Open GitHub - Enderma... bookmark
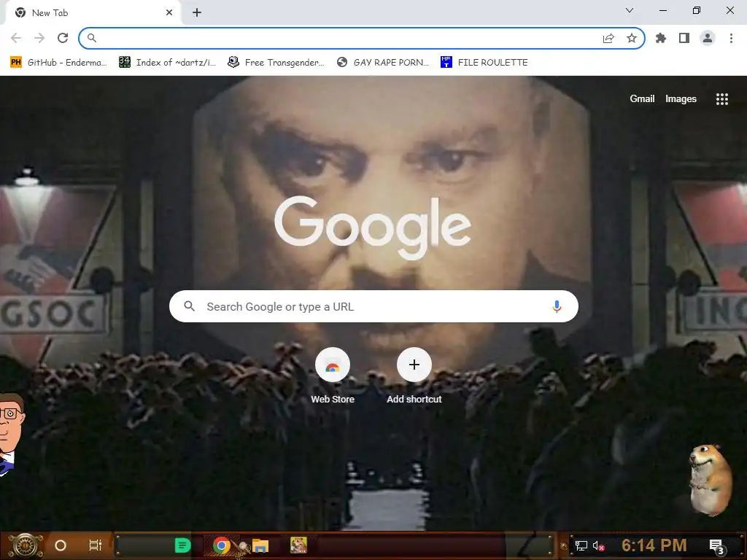 pos(58,63)
